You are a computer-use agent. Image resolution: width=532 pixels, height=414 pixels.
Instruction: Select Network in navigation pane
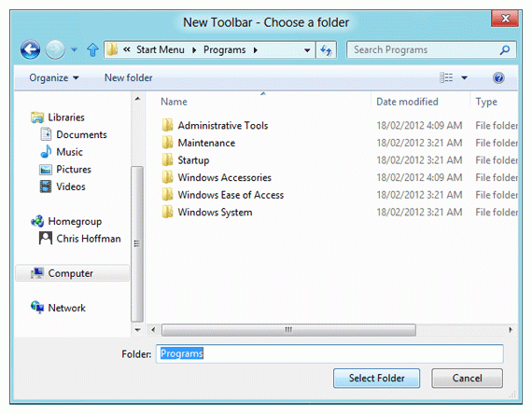(x=66, y=308)
